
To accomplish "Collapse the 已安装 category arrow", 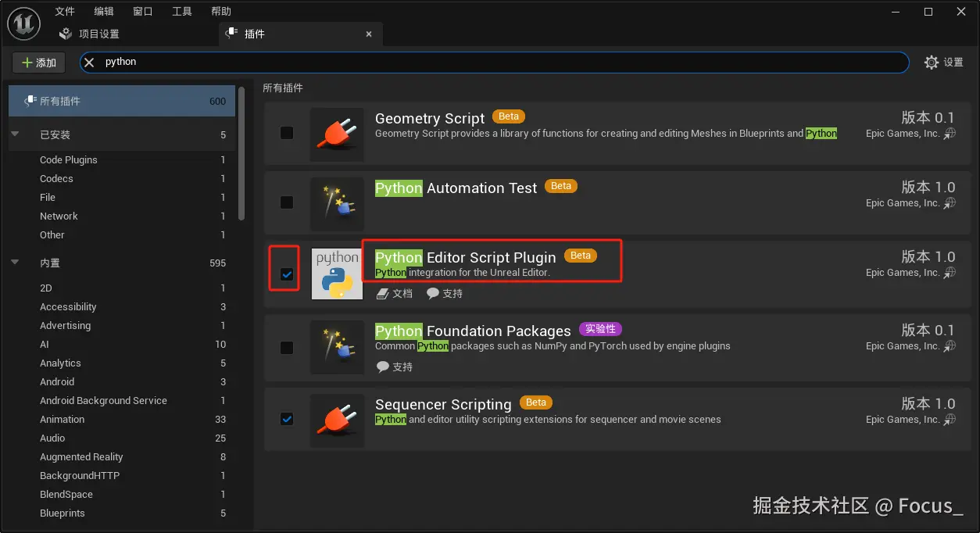I will point(15,134).
